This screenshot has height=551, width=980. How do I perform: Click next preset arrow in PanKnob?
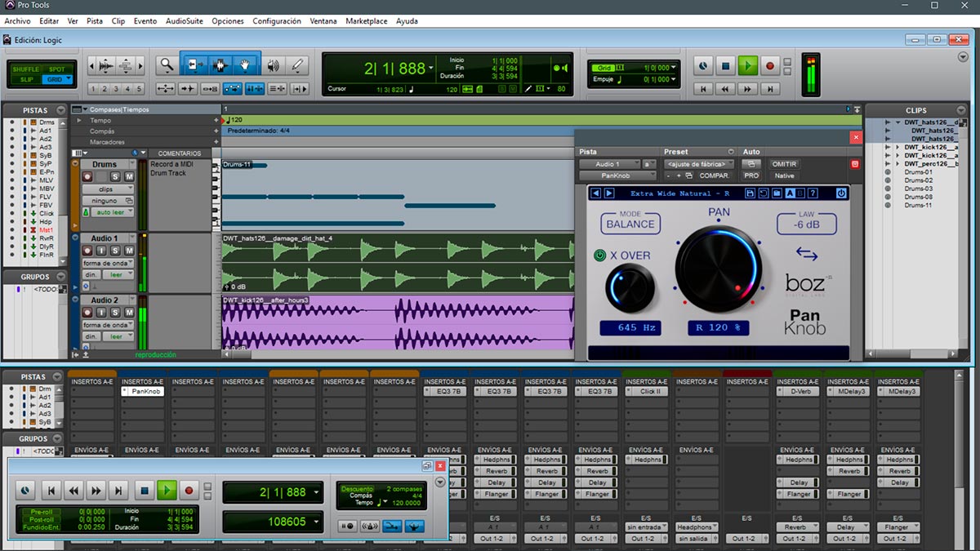click(608, 193)
